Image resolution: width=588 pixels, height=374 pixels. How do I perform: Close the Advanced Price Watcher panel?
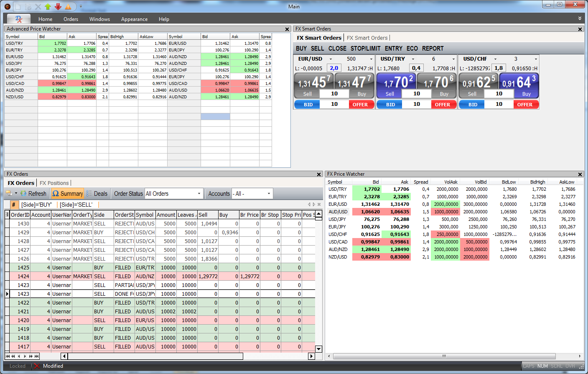tap(287, 29)
